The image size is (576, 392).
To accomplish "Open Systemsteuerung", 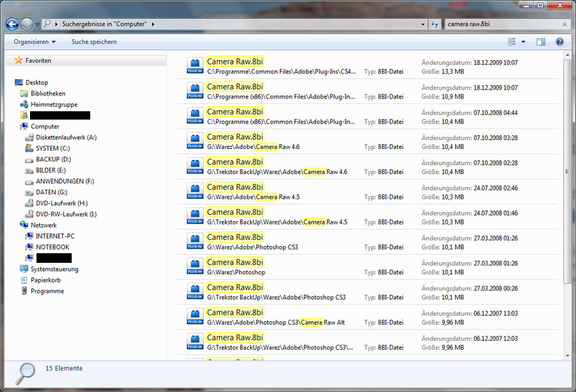I will coord(54,269).
